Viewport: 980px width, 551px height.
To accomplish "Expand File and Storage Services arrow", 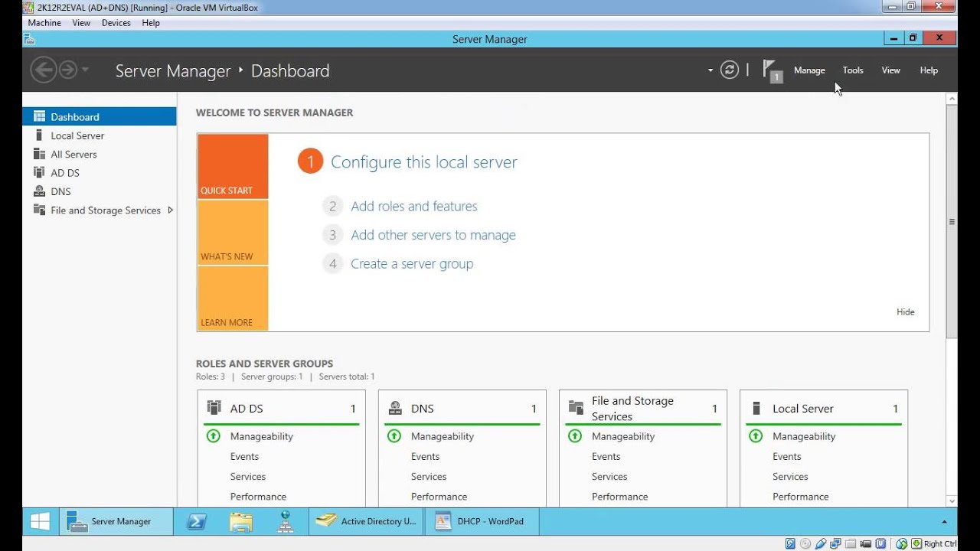I will coord(170,210).
